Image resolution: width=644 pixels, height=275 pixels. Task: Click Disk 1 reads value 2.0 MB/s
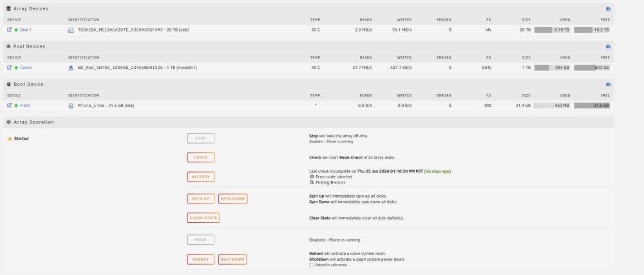(363, 30)
